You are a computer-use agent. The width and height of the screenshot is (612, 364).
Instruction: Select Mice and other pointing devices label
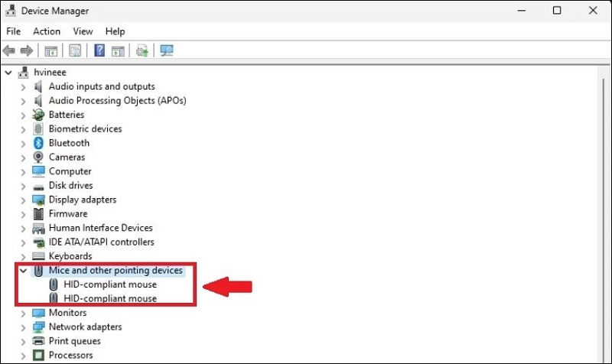tap(116, 271)
